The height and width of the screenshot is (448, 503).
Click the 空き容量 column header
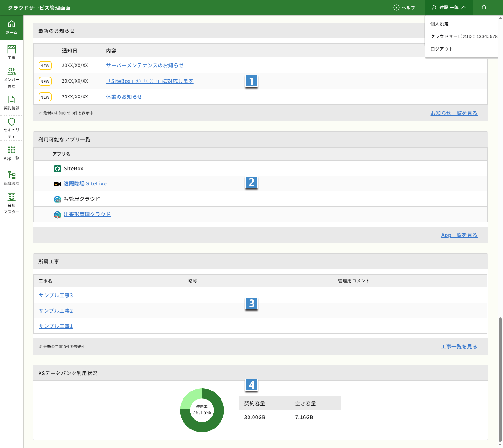pyautogui.click(x=305, y=403)
